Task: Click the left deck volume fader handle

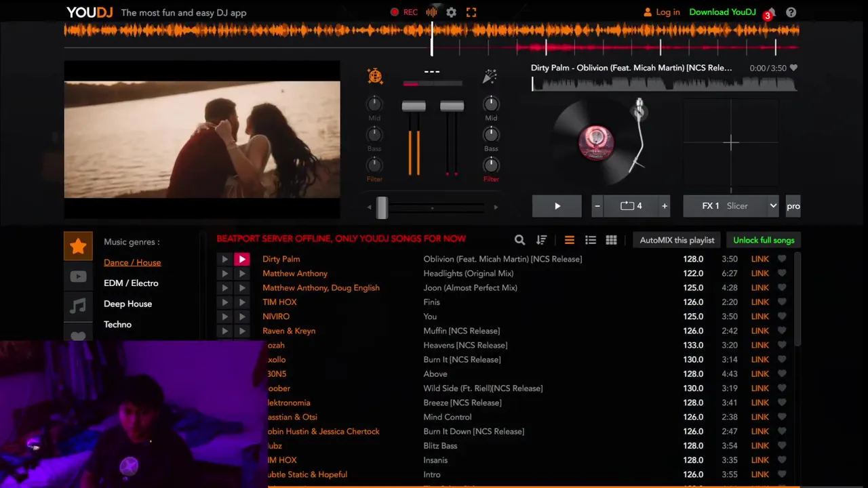Action: (414, 106)
